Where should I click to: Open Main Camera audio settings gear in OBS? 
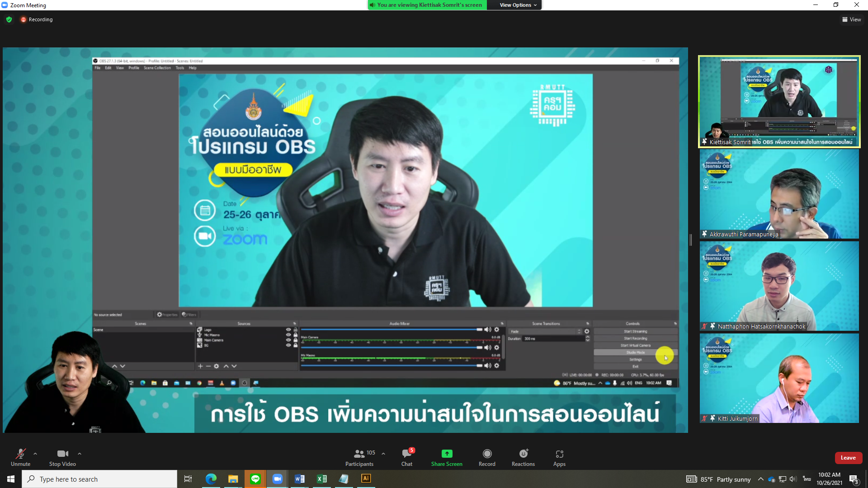[496, 347]
